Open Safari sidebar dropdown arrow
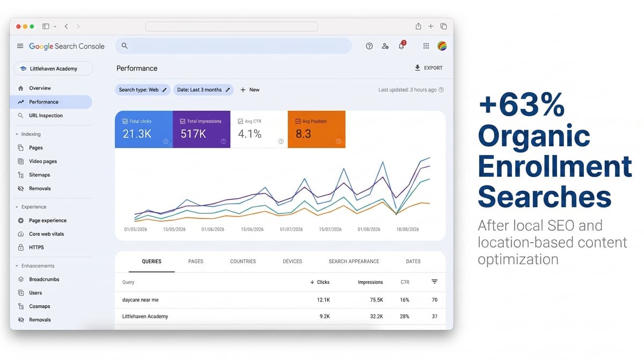 (x=55, y=26)
